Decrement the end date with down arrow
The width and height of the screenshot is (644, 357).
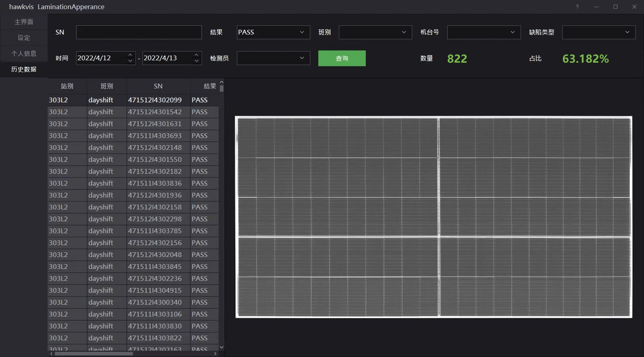pos(197,61)
